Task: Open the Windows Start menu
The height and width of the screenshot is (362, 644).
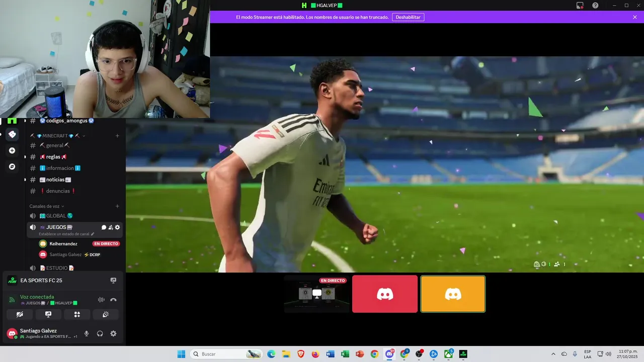Action: click(x=181, y=354)
